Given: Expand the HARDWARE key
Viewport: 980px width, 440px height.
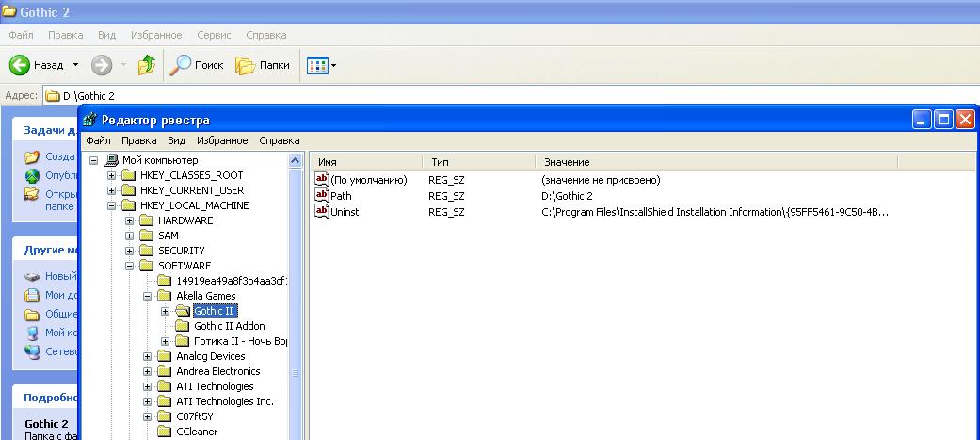Looking at the screenshot, I should (x=129, y=220).
